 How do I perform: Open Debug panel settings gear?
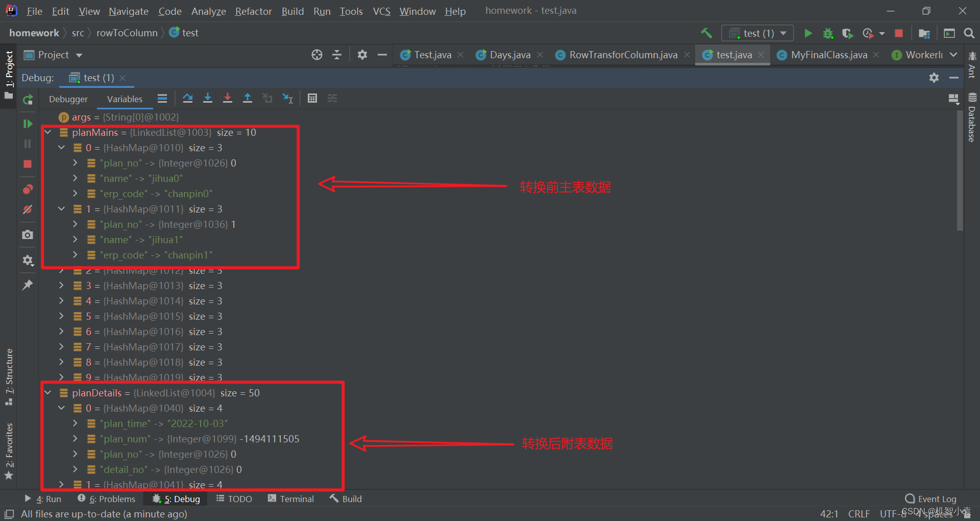934,78
